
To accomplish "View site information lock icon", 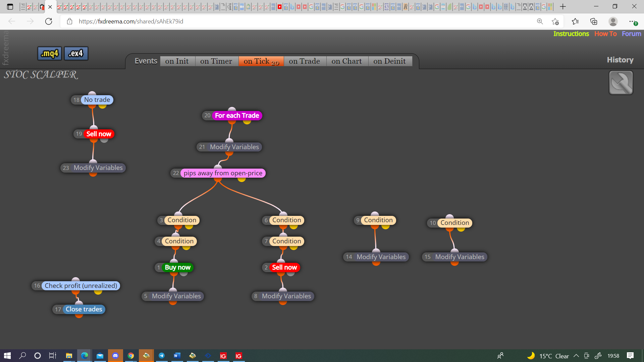I will tap(69, 21).
